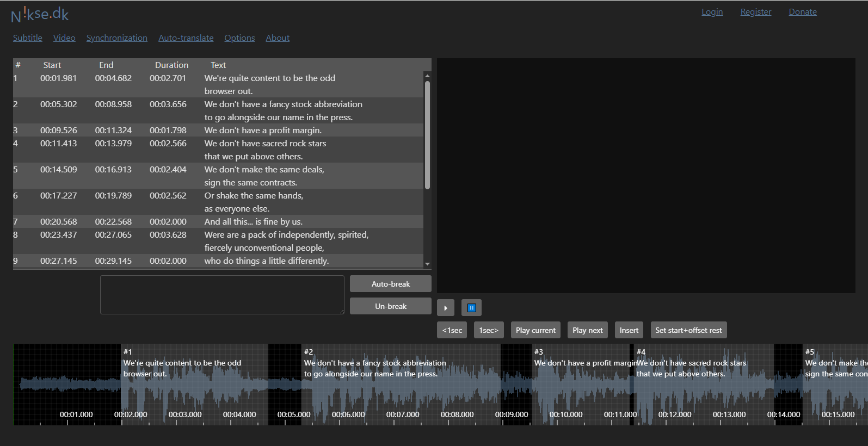Viewport: 868px width, 446px height.
Task: Click the Nikse.dk logo
Action: [x=40, y=14]
